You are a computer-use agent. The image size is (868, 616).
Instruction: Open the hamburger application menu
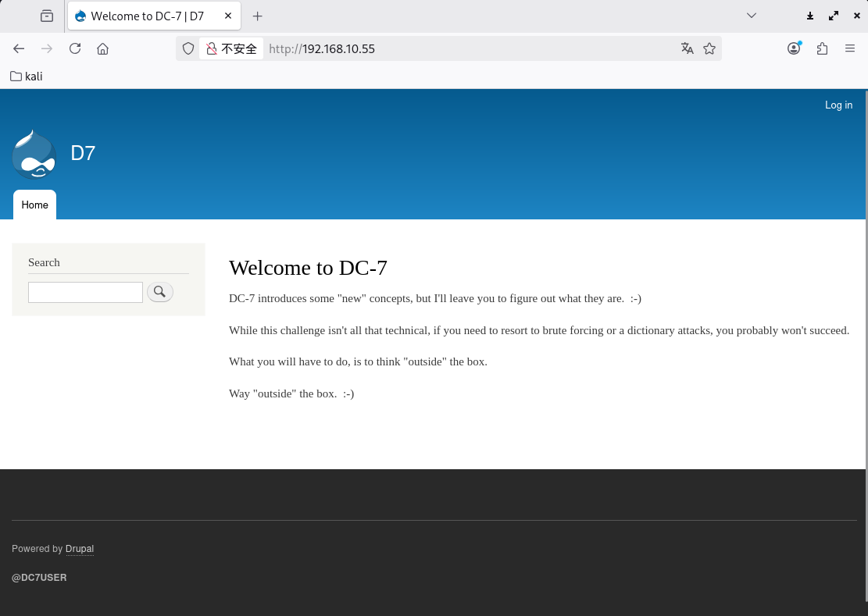click(x=850, y=48)
